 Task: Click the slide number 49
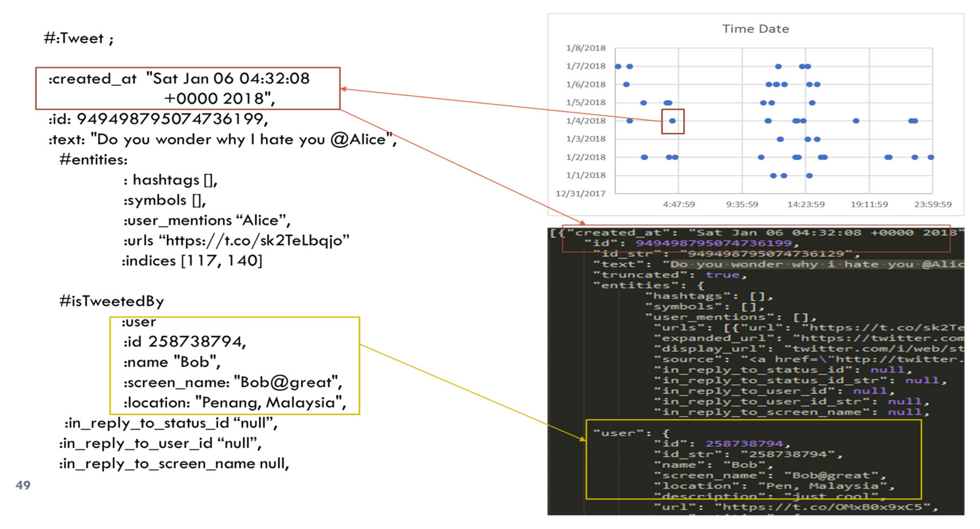pyautogui.click(x=23, y=485)
